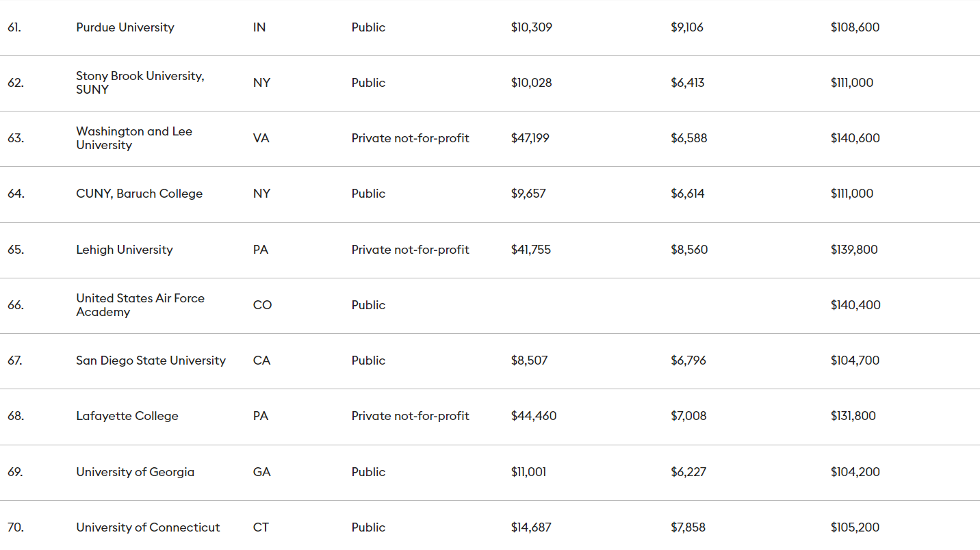Open San Diego State University row
The image size is (980, 550).
pos(151,361)
